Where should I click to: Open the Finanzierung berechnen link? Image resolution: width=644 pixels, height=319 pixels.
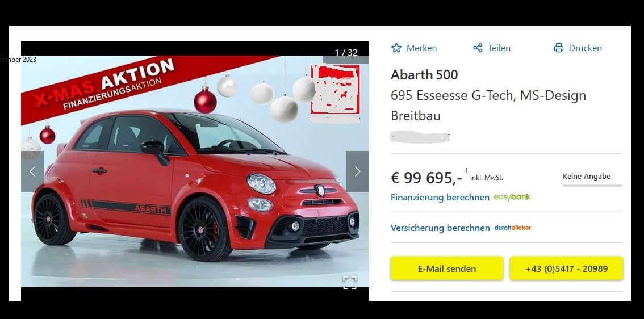click(x=440, y=198)
